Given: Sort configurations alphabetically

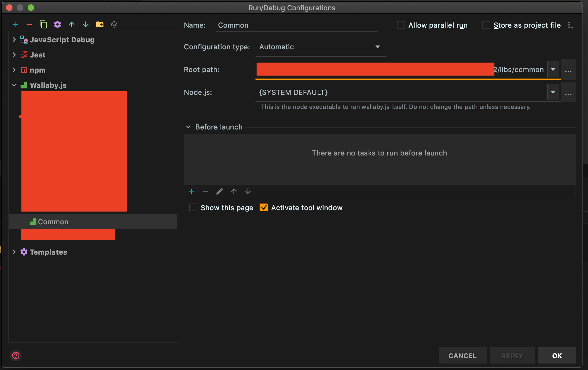Looking at the screenshot, I should pos(114,25).
